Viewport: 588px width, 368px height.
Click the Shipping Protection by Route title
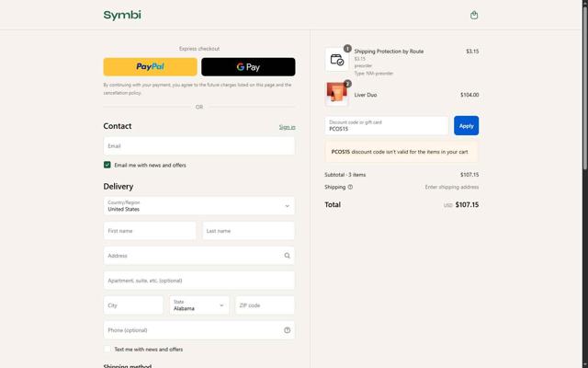click(389, 52)
